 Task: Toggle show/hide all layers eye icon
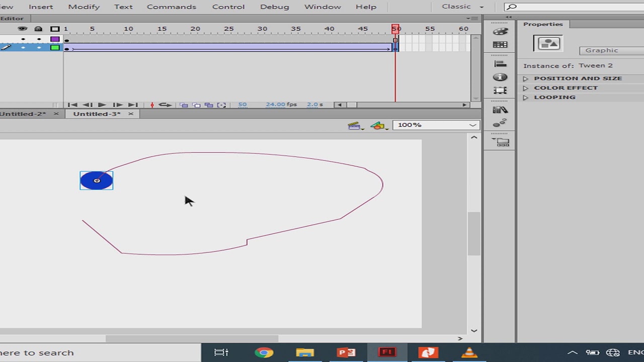point(23,29)
